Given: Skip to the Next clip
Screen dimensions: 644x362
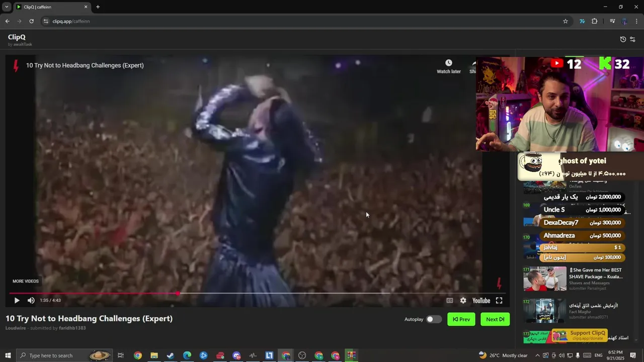Looking at the screenshot, I should [495, 319].
